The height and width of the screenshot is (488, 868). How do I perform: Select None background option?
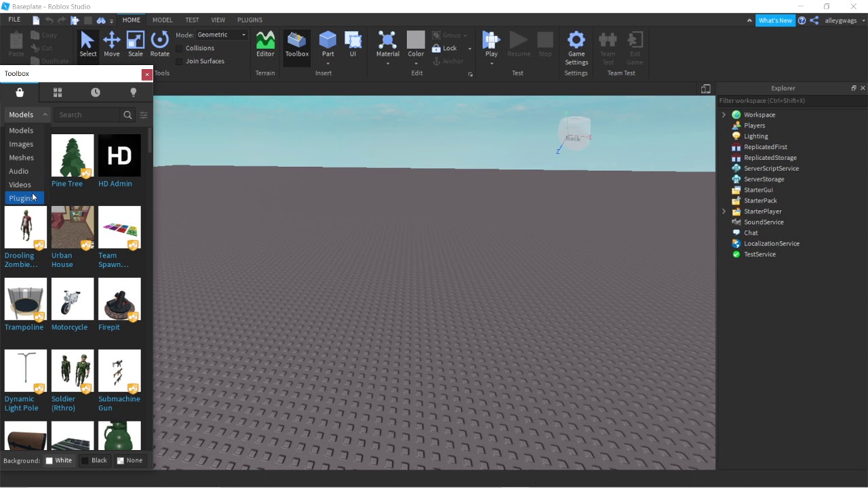(x=130, y=460)
